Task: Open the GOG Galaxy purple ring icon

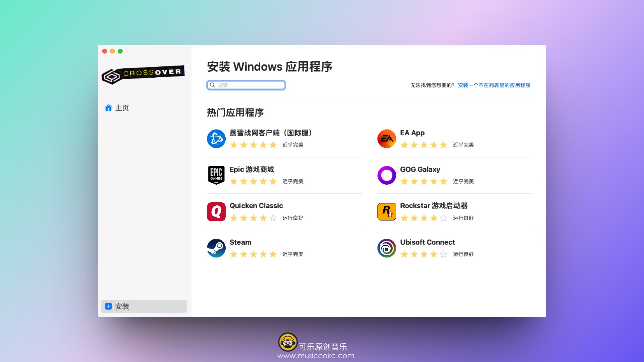Action: (x=386, y=175)
